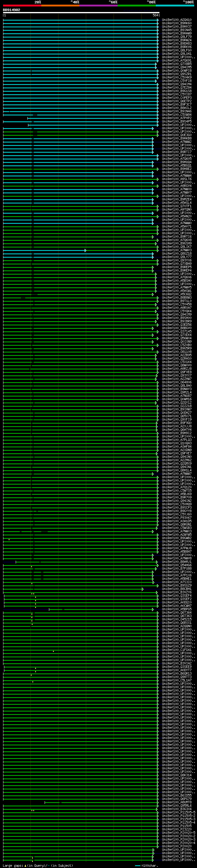197x868 pixels.
Task: Click UniRef100_Q9LIK7 hit
Action: [x=177, y=247]
